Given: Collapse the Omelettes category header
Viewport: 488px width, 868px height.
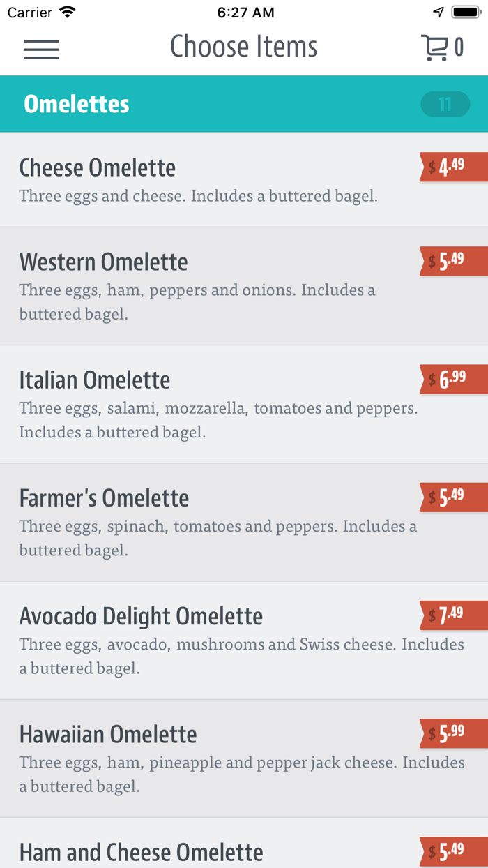Looking at the screenshot, I should pyautogui.click(x=209, y=104).
